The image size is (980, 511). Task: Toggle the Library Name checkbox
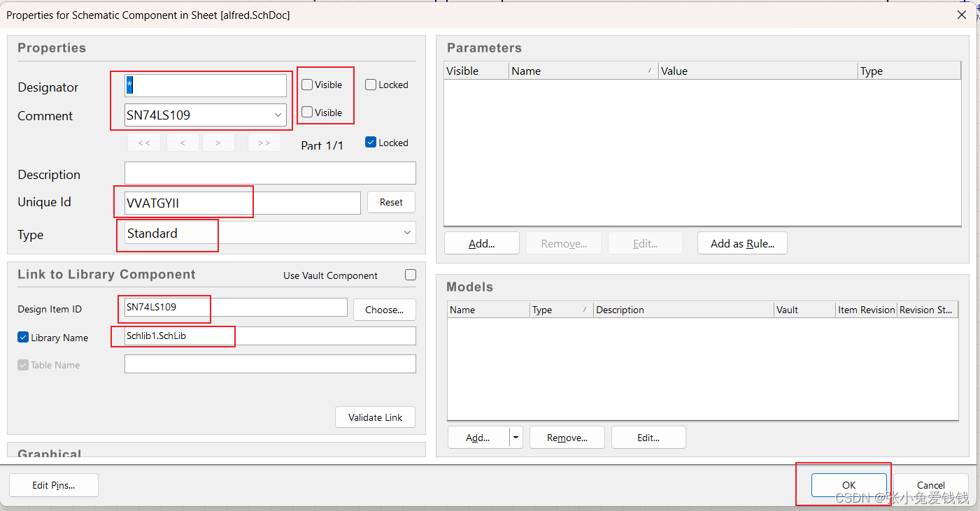click(x=23, y=337)
